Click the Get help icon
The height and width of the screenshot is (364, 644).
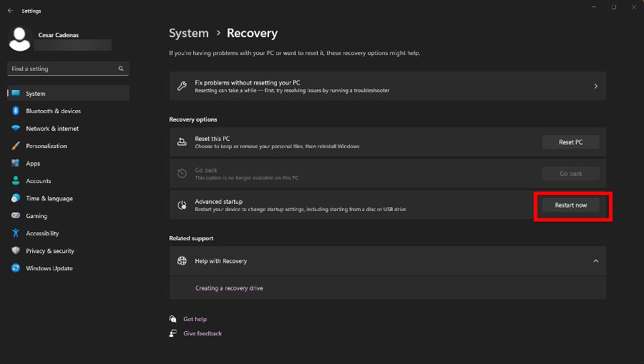(173, 319)
